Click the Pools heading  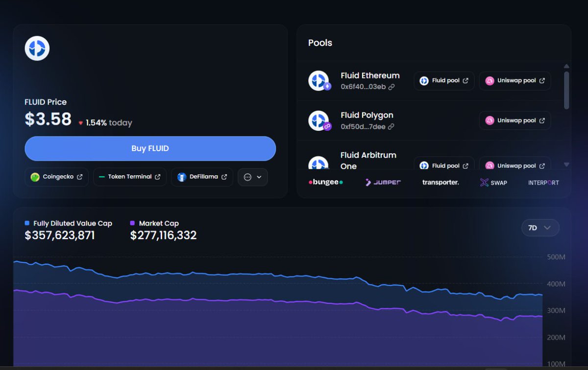point(320,43)
